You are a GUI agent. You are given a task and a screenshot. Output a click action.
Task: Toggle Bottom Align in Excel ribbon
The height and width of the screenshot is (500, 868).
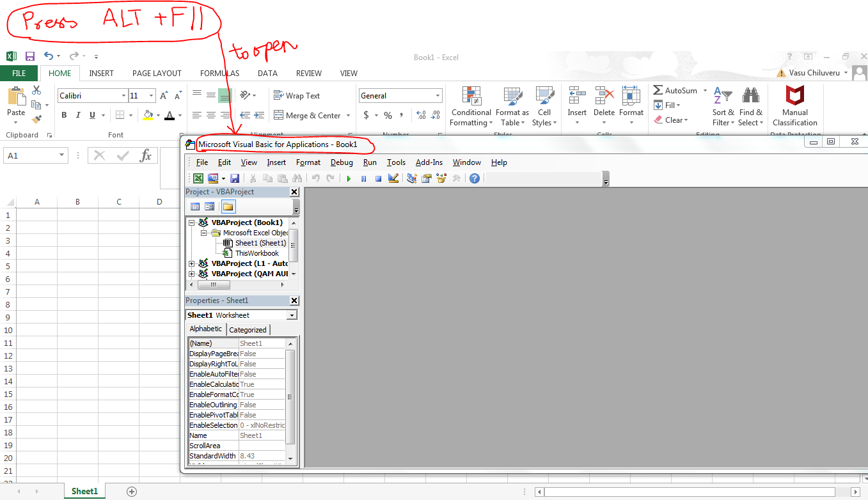(225, 96)
